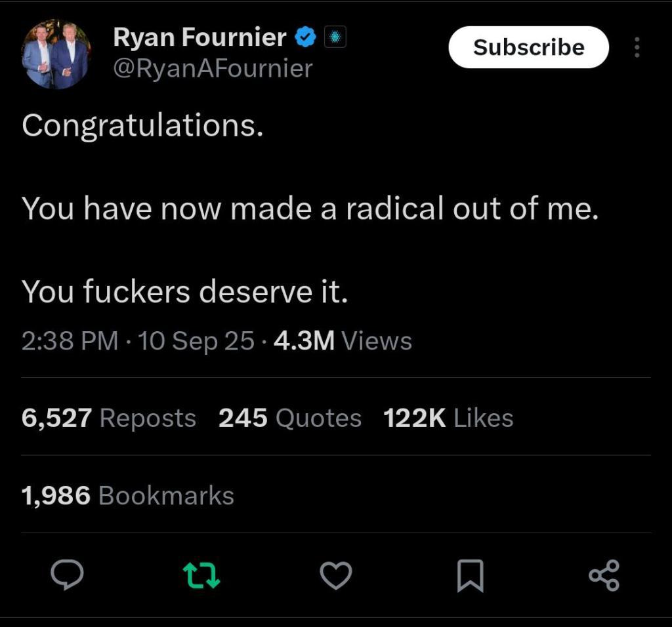672x627 pixels.
Task: Open the share icon
Action: [x=604, y=576]
